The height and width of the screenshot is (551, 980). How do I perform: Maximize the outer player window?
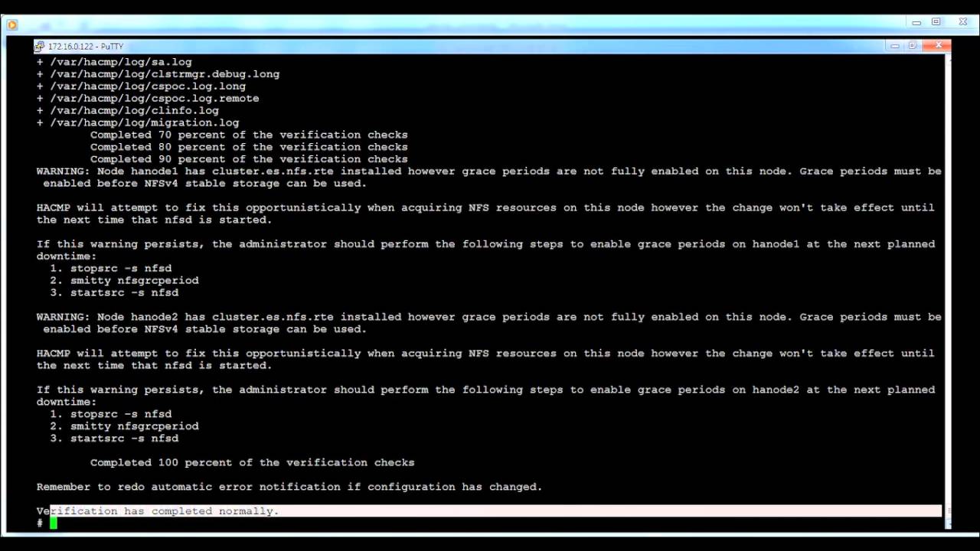click(936, 22)
